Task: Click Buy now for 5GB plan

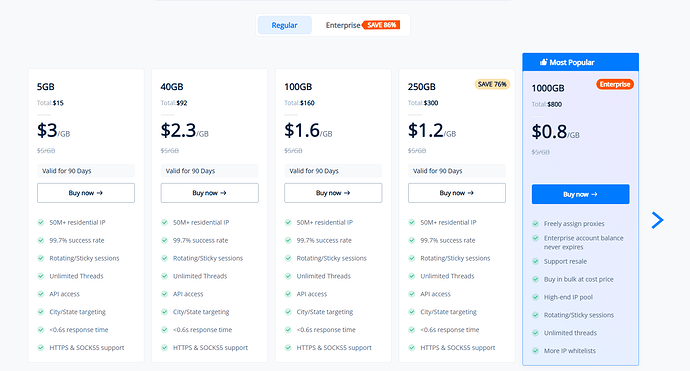Action: [86, 193]
